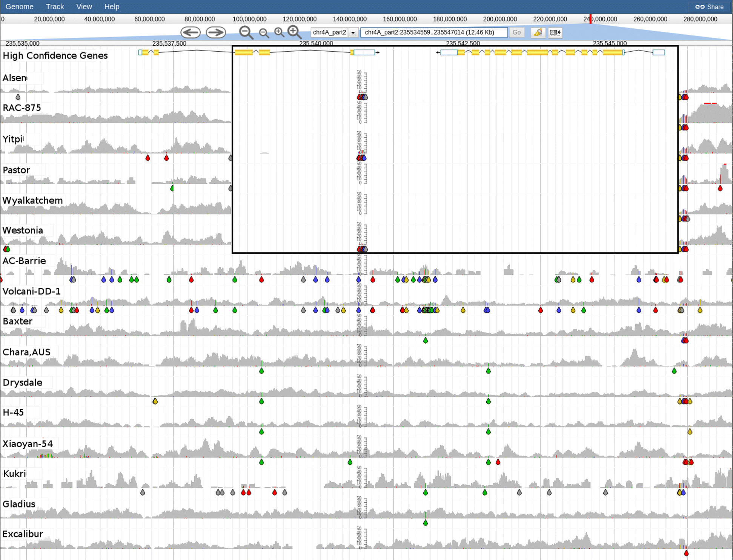The width and height of the screenshot is (733, 560).
Task: Click the leftmost gene's first yellow exon
Action: (x=145, y=52)
